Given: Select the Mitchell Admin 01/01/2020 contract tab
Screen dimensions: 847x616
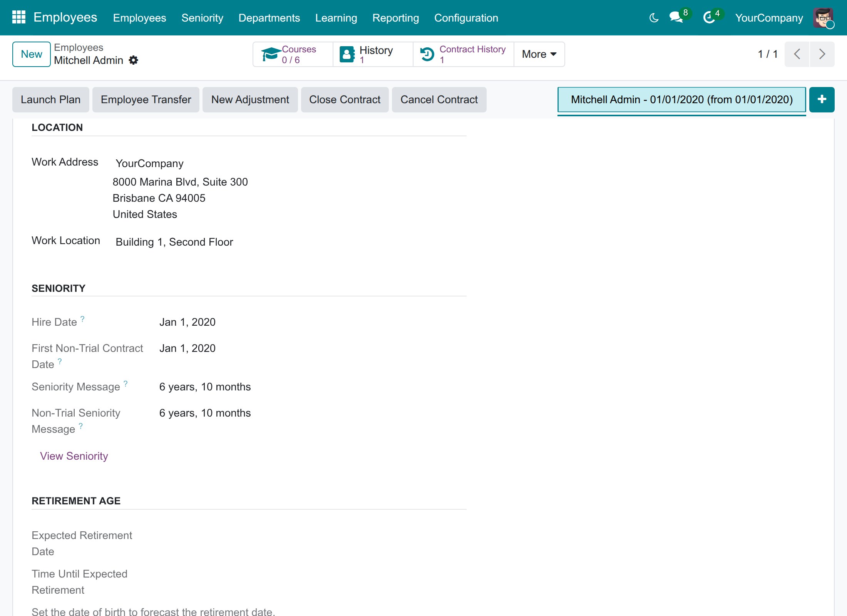Looking at the screenshot, I should [x=682, y=100].
